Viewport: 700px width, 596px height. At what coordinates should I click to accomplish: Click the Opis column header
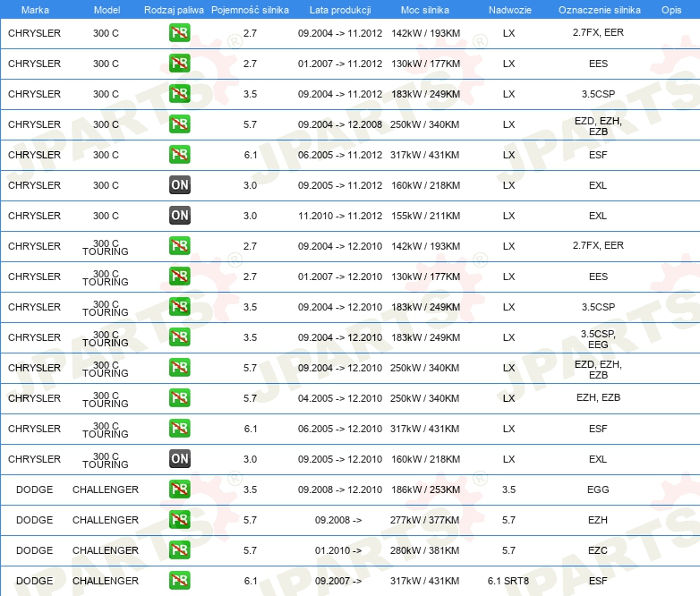(670, 10)
